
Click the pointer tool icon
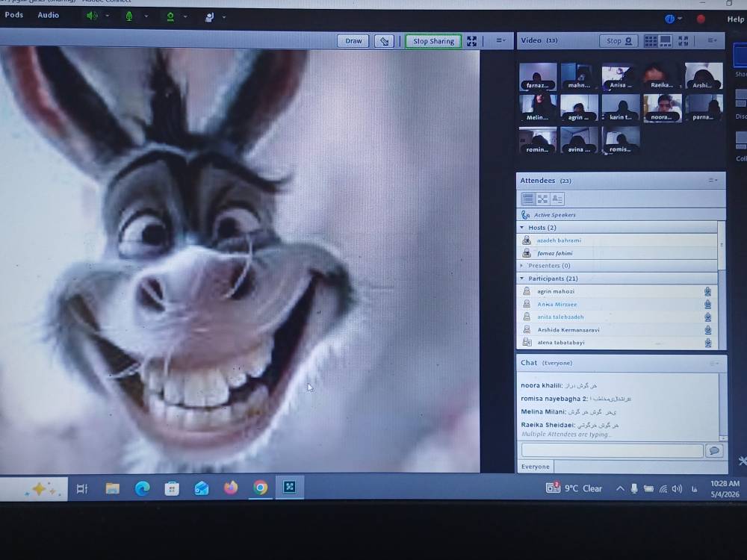coord(384,41)
